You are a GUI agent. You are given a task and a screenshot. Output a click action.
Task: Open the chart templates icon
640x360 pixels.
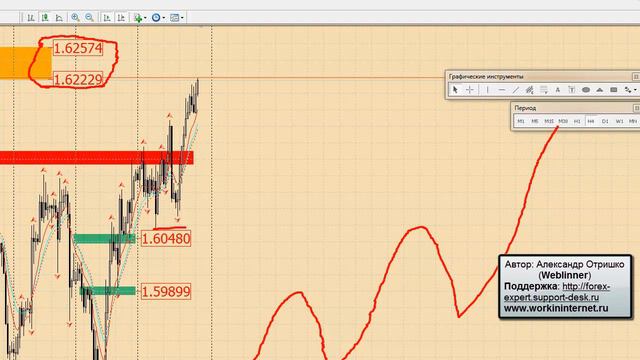pyautogui.click(x=174, y=18)
